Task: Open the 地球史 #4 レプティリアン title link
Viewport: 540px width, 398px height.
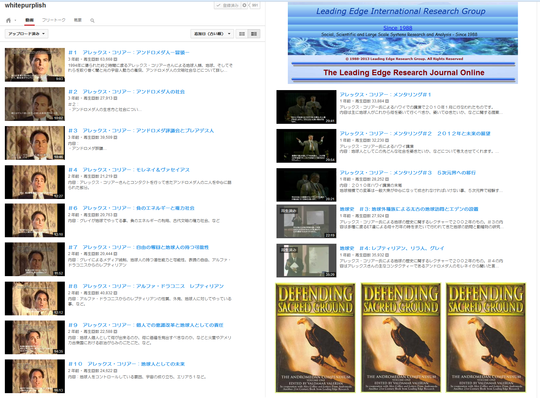Action: [392, 248]
